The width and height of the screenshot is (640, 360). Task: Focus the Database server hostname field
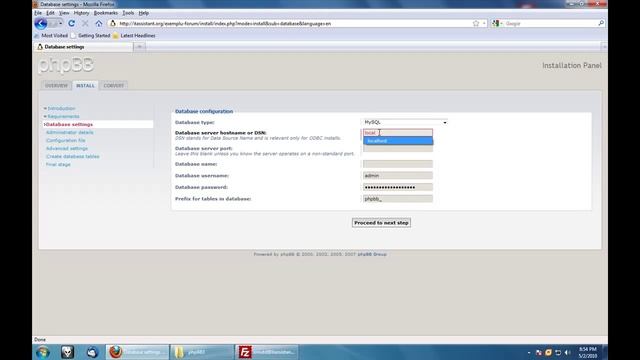click(398, 133)
